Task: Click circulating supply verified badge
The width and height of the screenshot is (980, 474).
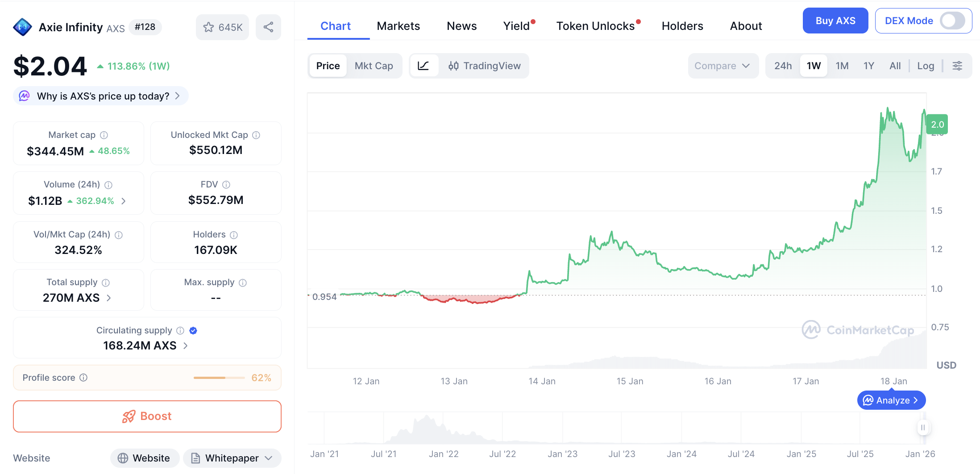Action: [x=193, y=331]
